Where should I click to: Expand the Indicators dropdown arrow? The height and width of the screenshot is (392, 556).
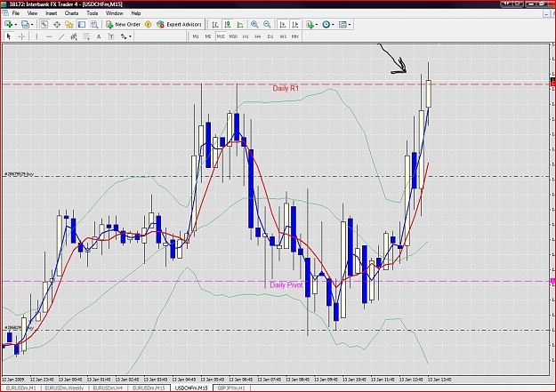[x=317, y=25]
